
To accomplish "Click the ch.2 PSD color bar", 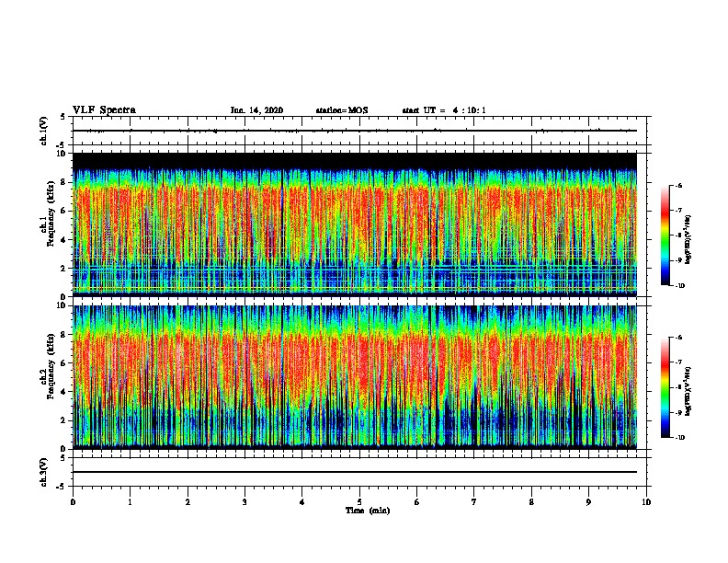I will pos(665,387).
